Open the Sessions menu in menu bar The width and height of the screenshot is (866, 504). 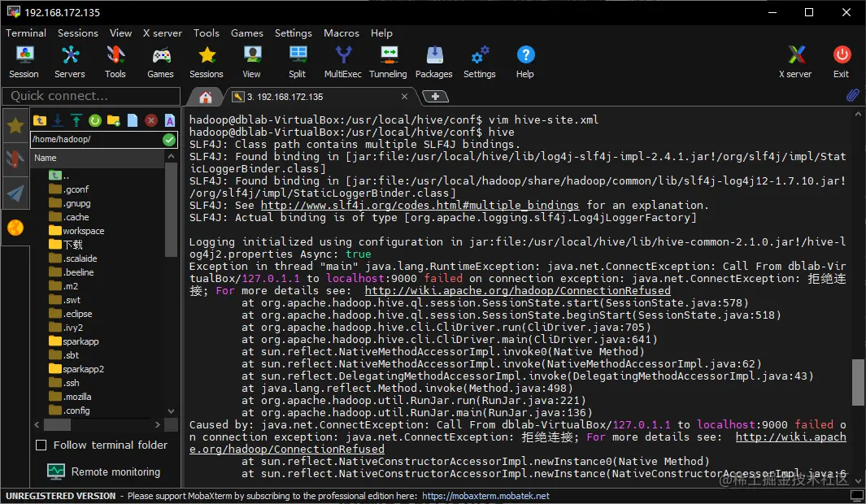click(78, 33)
